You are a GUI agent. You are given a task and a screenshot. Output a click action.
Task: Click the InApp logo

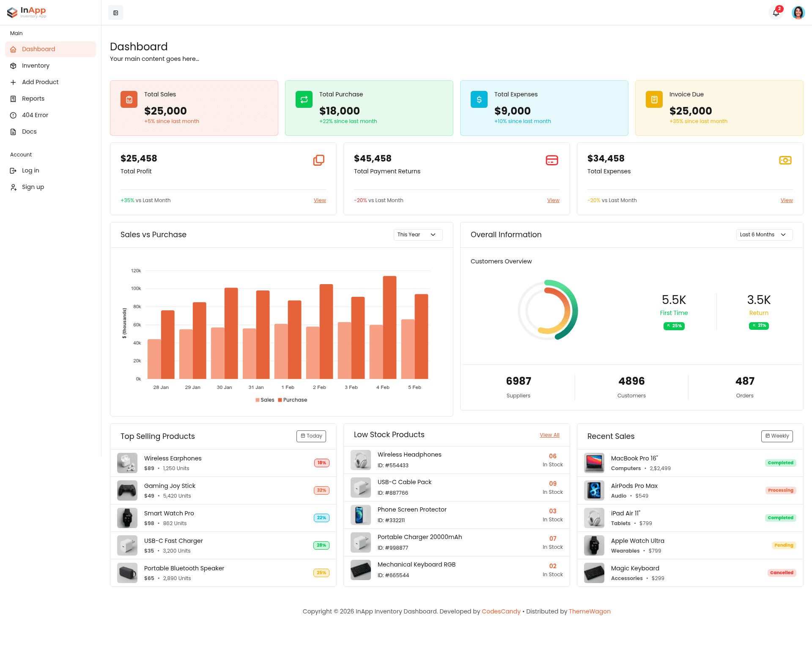click(27, 12)
